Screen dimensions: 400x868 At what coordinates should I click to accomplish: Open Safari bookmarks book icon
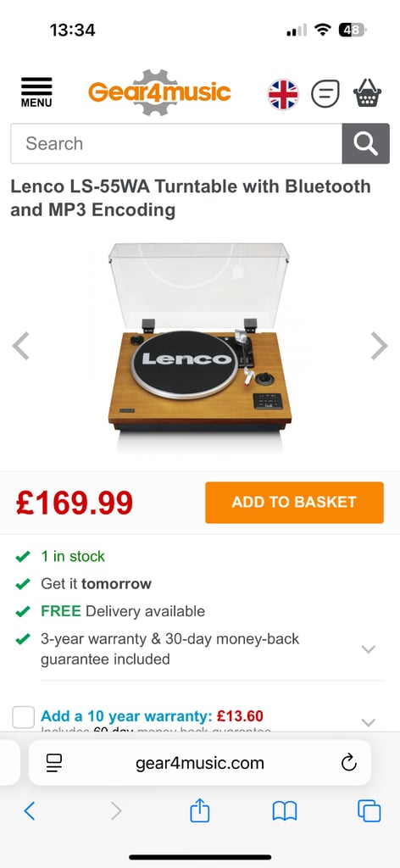click(285, 811)
